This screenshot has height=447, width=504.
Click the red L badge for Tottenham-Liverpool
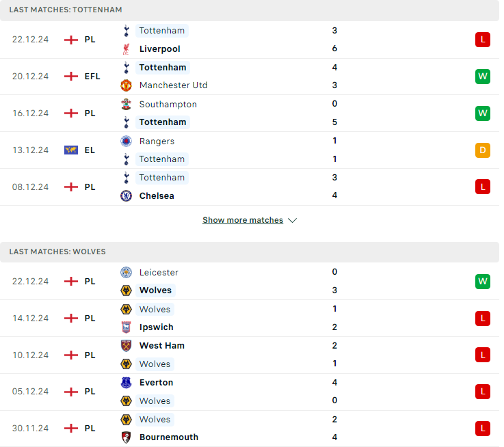483,40
